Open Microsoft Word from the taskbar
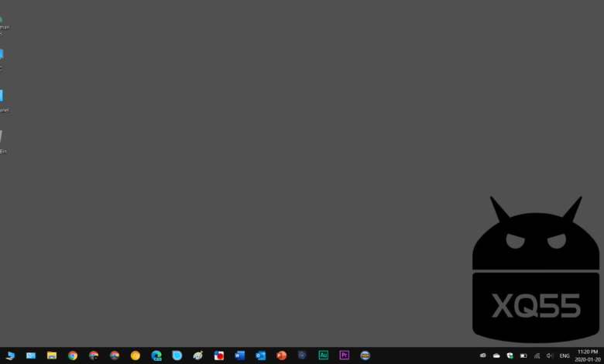Screen dimensions: 604x364 tap(240, 355)
